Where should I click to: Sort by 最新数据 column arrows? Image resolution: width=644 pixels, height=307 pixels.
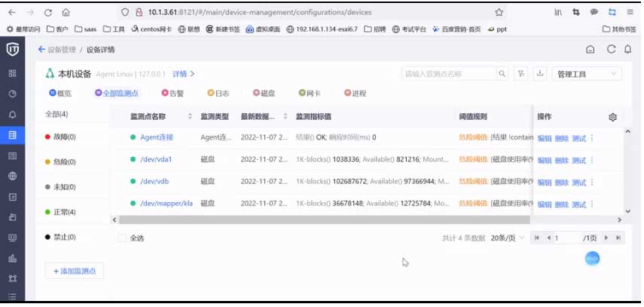[x=285, y=117]
